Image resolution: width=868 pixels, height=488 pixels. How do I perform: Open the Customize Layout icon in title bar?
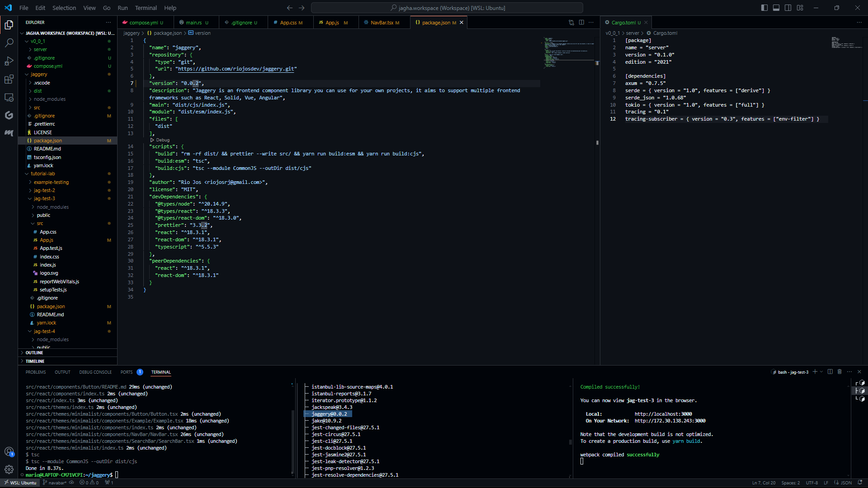coord(800,8)
